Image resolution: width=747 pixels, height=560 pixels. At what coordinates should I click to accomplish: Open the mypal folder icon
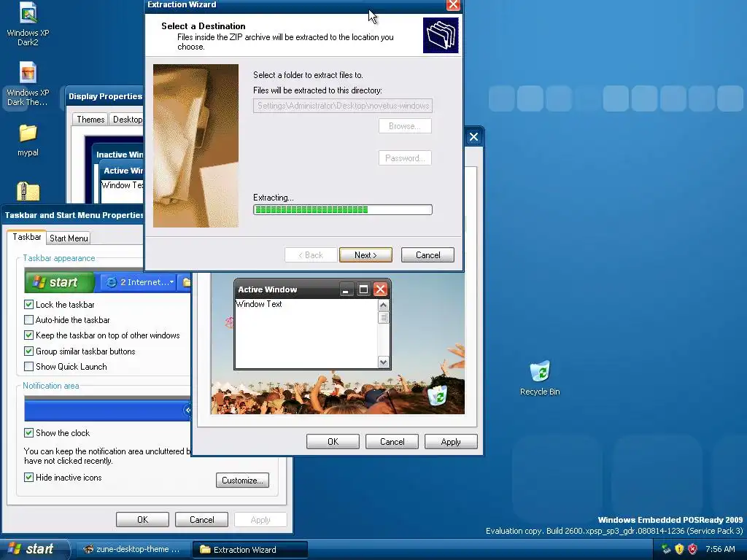coord(28,140)
